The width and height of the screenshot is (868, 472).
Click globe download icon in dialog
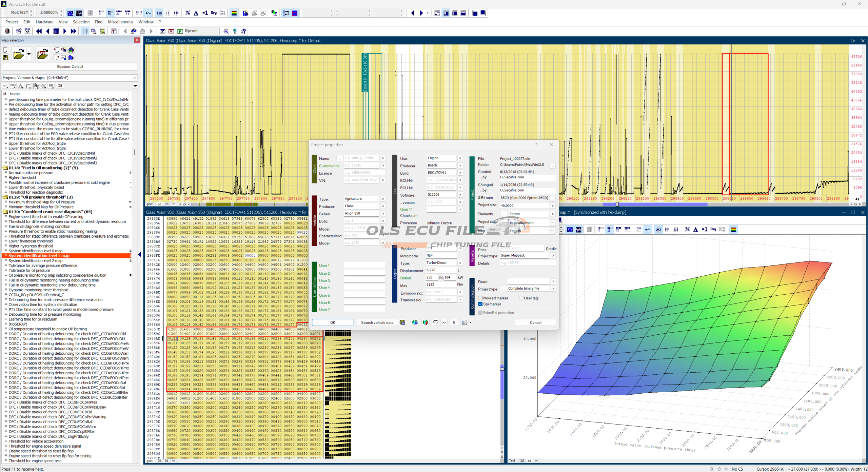click(x=415, y=322)
